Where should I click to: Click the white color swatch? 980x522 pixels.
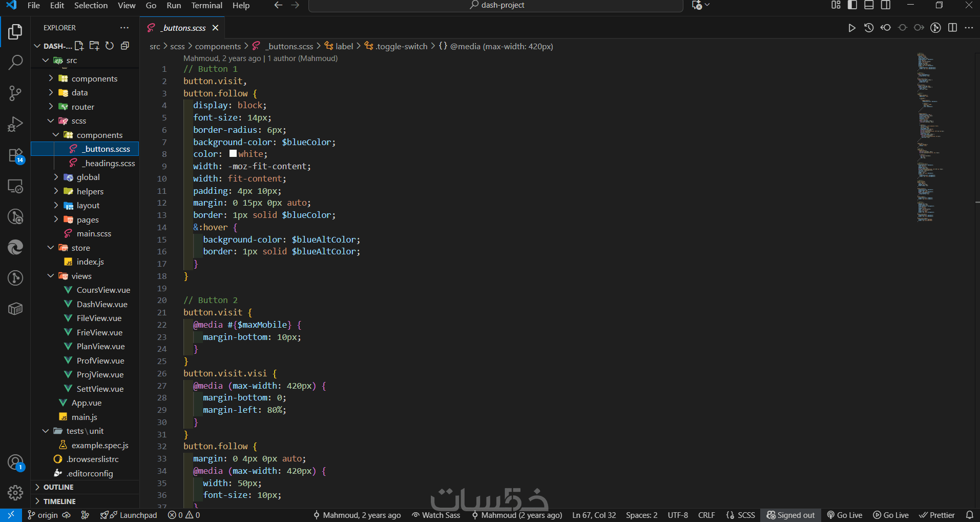coord(233,154)
